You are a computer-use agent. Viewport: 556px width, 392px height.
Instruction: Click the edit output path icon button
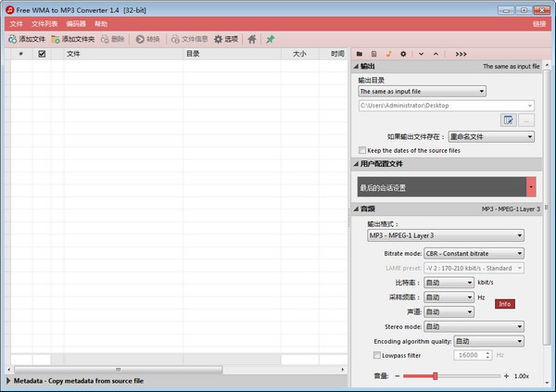[508, 120]
